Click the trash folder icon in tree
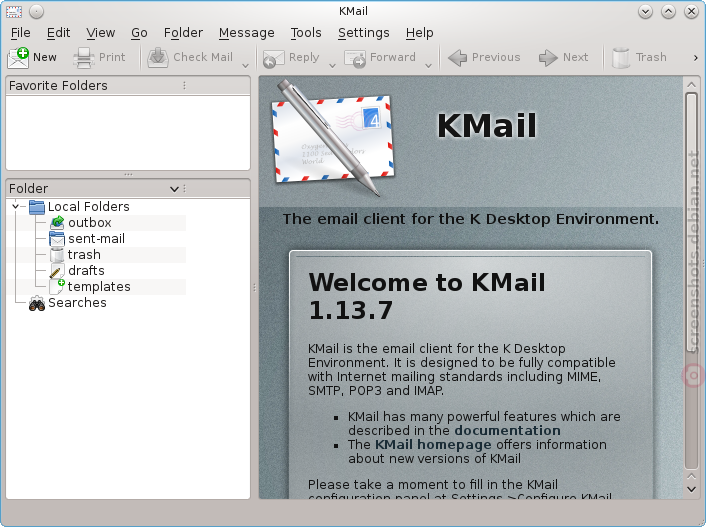Viewport: 706px width, 527px height. (57, 254)
